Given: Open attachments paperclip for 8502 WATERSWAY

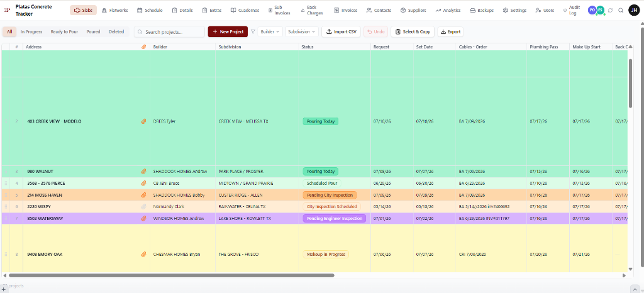Looking at the screenshot, I should pos(144,219).
